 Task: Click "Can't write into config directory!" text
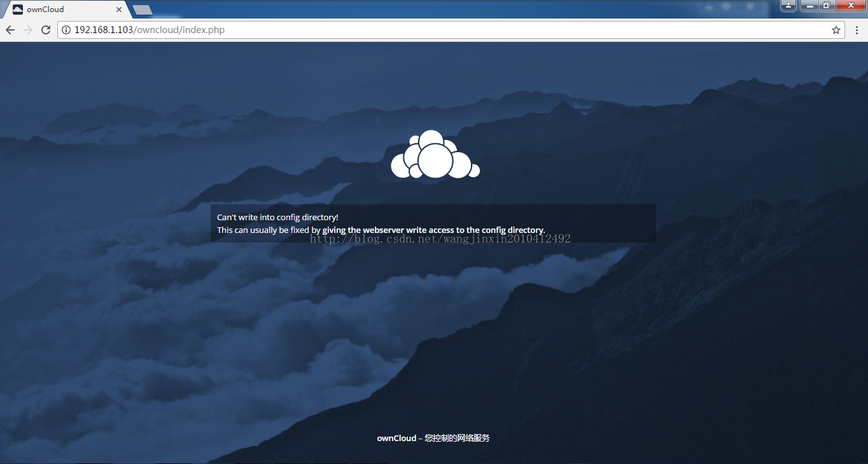click(277, 217)
